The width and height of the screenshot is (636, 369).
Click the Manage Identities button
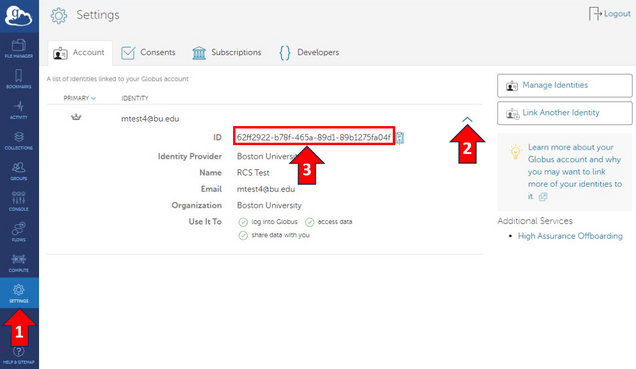pos(565,86)
